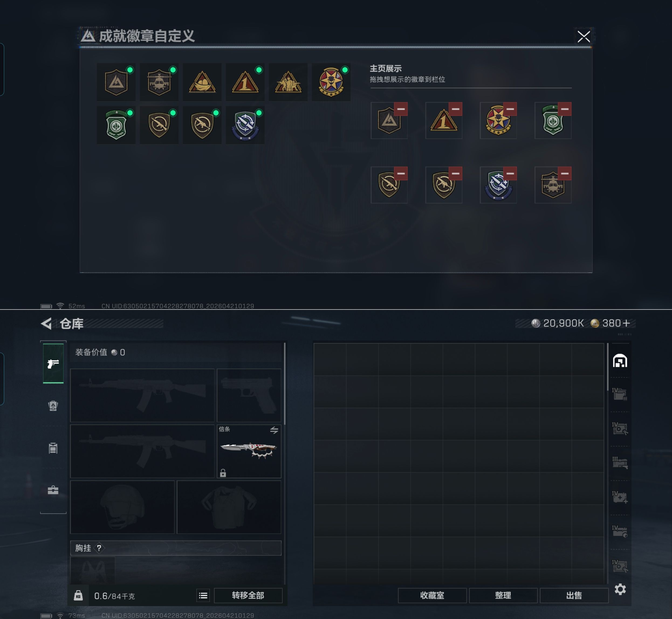Image resolution: width=672 pixels, height=619 pixels.
Task: Remove the star badge from the display slot
Action: pos(510,109)
